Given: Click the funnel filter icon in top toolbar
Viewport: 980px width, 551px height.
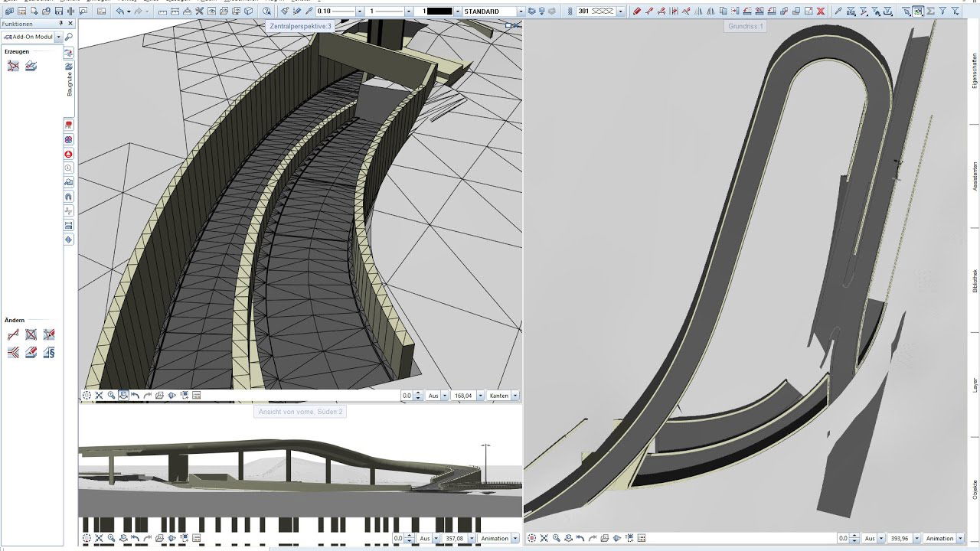Looking at the screenshot, I should (942, 11).
